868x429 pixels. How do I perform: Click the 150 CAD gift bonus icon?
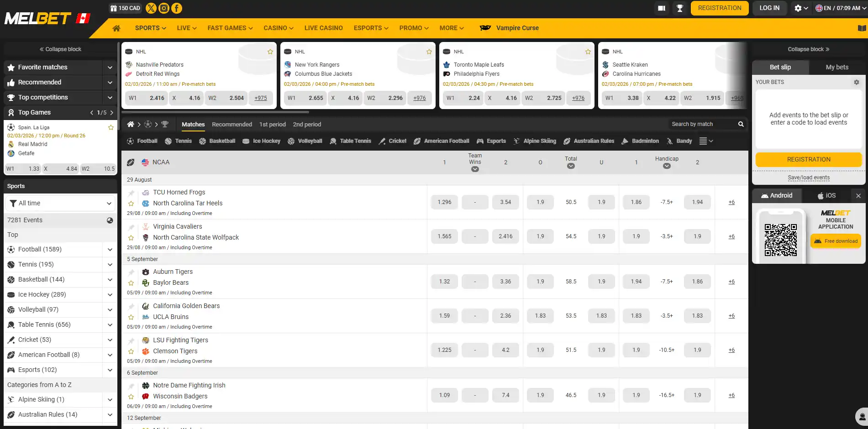[x=125, y=8]
